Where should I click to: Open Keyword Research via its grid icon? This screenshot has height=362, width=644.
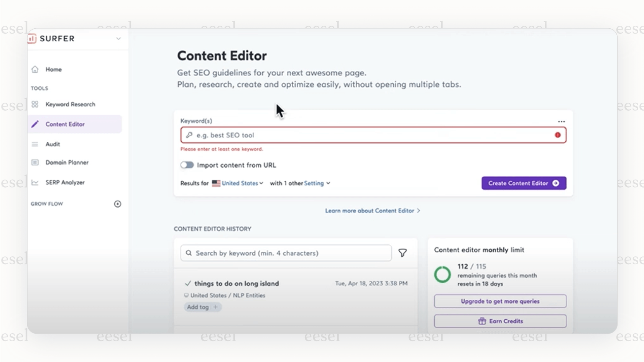[35, 104]
